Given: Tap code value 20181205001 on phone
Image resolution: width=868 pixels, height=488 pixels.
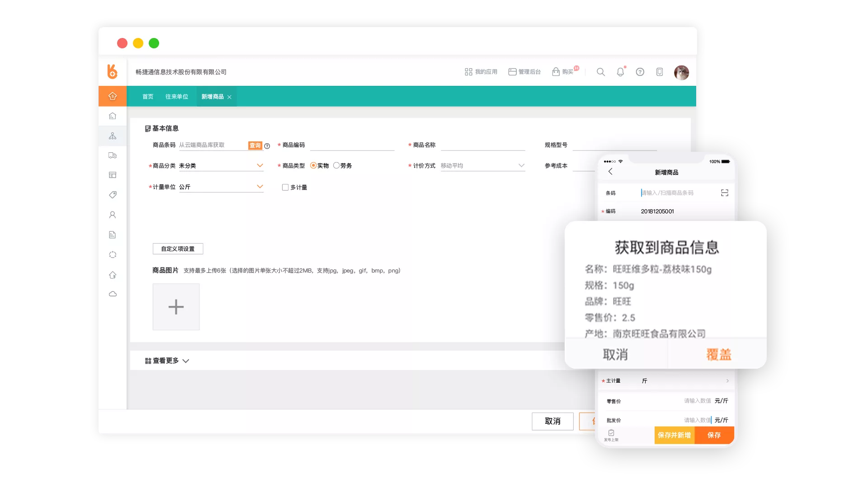Looking at the screenshot, I should pyautogui.click(x=657, y=211).
